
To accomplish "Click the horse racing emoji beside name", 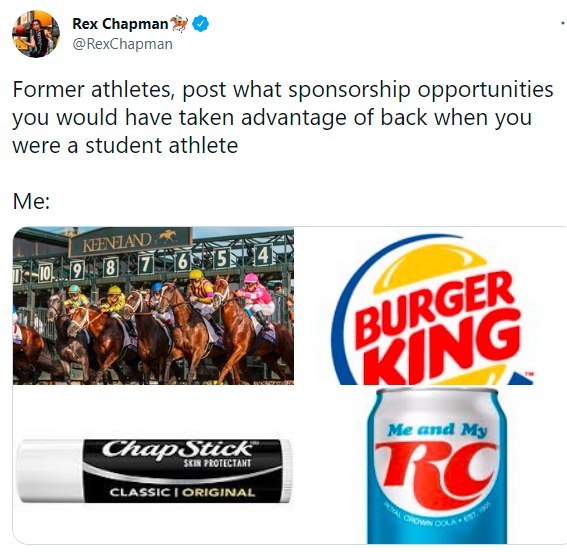I will pyautogui.click(x=180, y=24).
